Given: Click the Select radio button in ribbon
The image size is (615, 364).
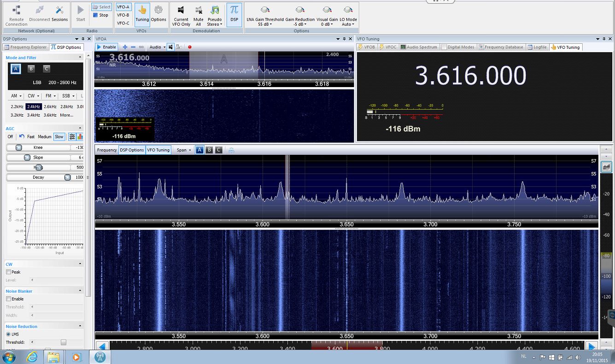Looking at the screenshot, I should pos(101,7).
